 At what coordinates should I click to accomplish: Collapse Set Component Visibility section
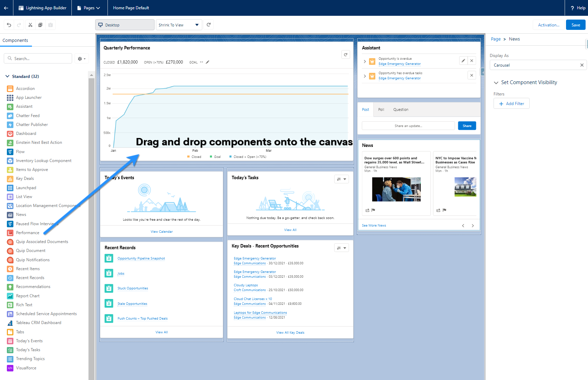click(x=496, y=83)
